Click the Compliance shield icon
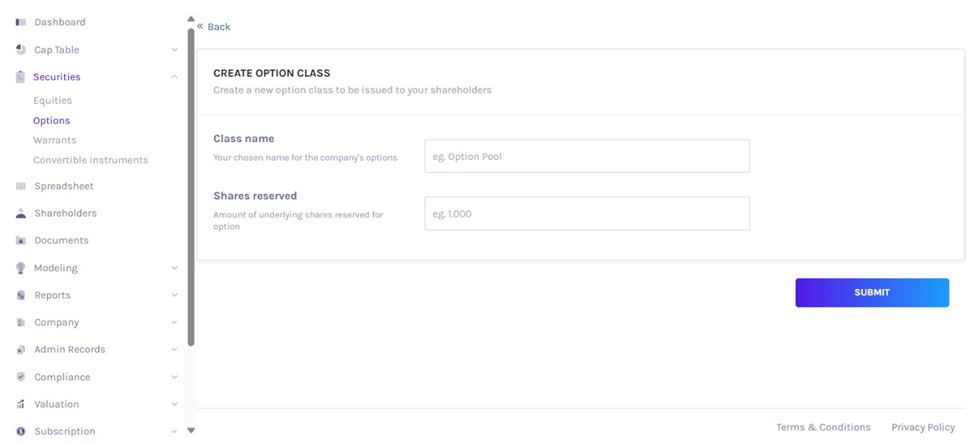 click(21, 377)
